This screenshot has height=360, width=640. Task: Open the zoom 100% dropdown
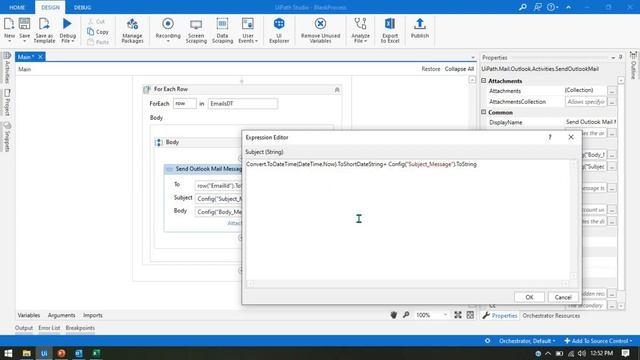[x=445, y=315]
